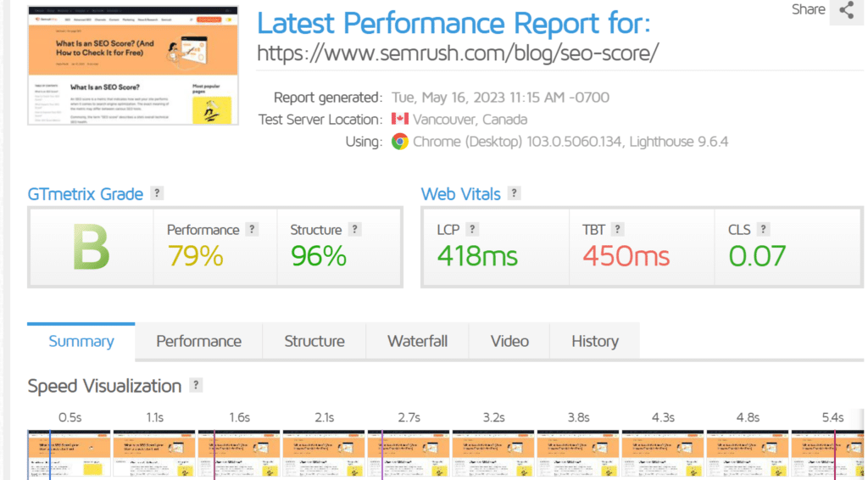Click the 4.3s filmstrip frame
The width and height of the screenshot is (868, 480).
663,455
